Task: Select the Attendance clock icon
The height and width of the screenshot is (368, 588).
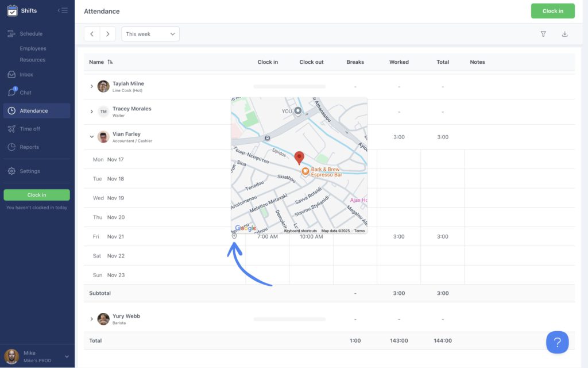Action: (x=11, y=110)
